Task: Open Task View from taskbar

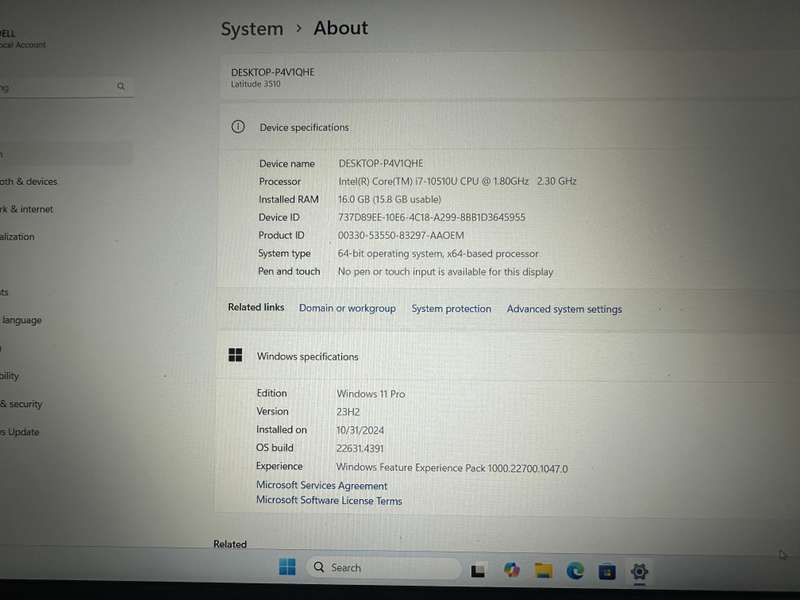Action: 478,570
